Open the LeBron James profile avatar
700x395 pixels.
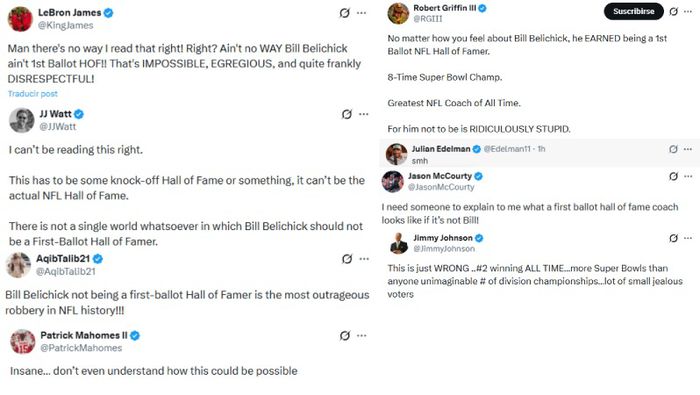(x=20, y=19)
